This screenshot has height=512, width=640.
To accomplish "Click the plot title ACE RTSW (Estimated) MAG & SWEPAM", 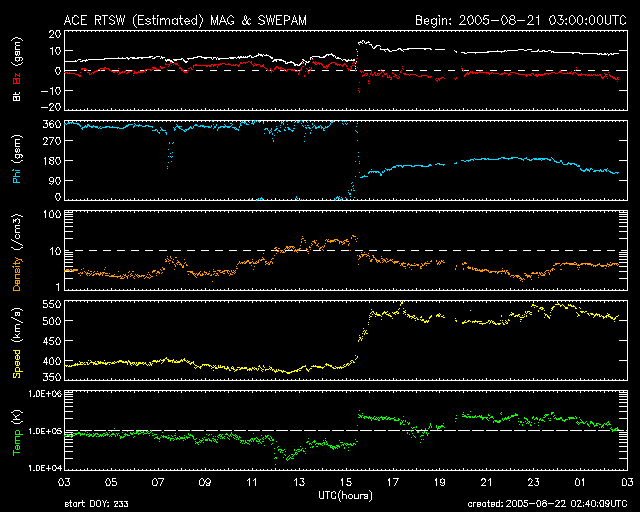I will pyautogui.click(x=185, y=20).
